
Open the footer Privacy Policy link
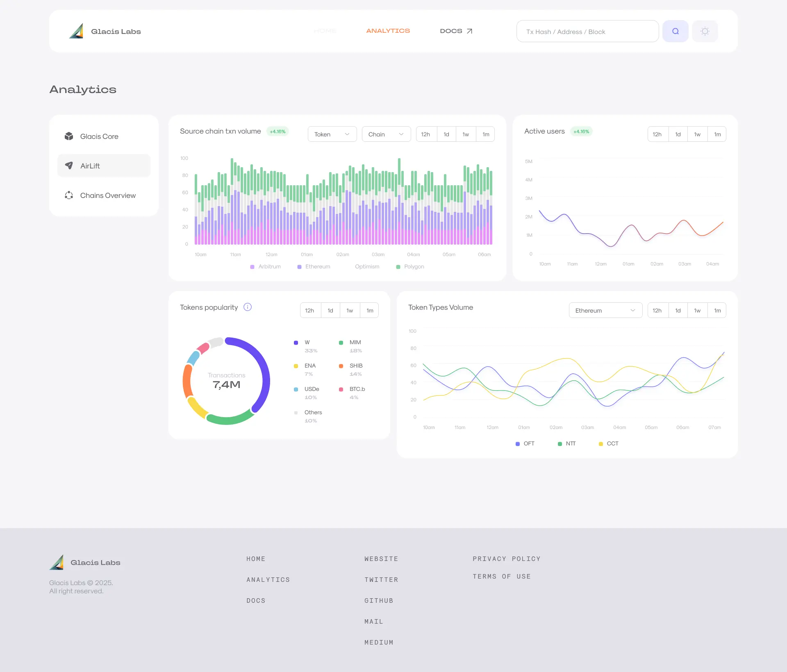(x=506, y=559)
